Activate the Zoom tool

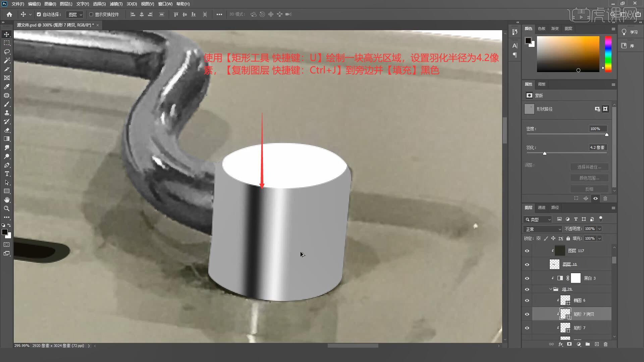7,208
